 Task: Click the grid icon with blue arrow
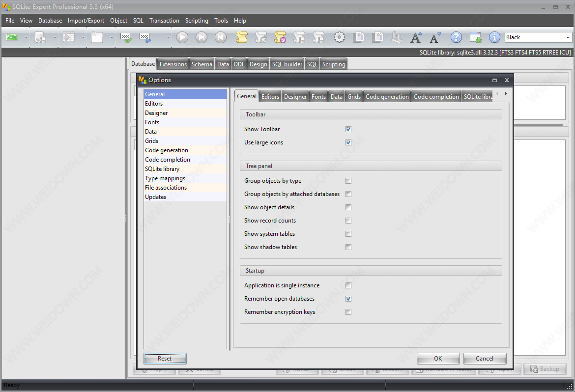coord(145,37)
